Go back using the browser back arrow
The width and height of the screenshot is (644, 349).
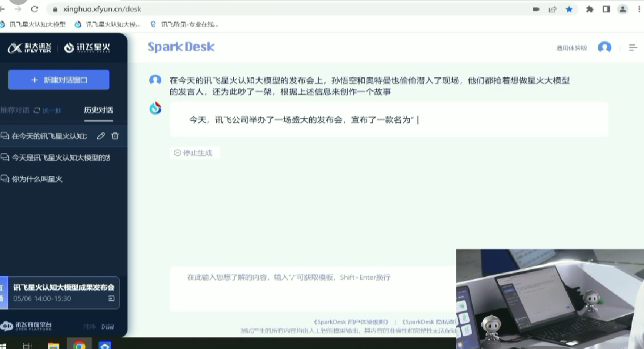(x=2, y=9)
